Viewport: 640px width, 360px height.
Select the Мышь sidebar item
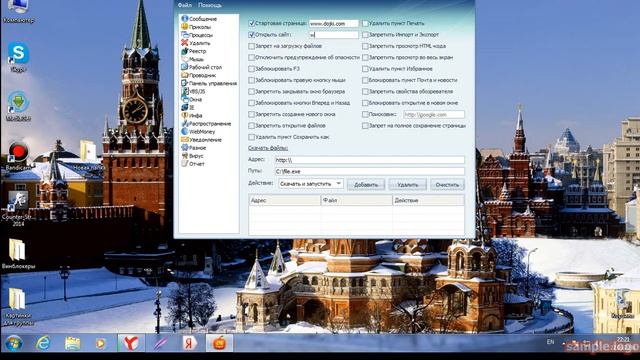coord(193,59)
